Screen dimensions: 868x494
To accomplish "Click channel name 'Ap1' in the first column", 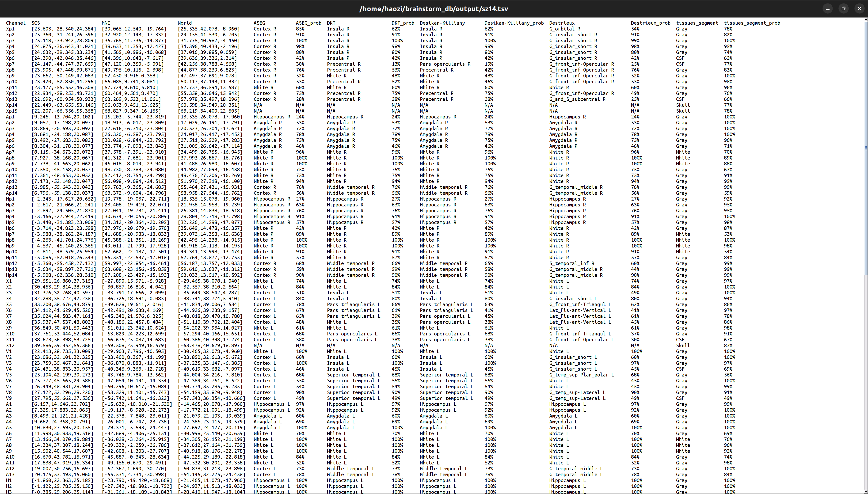I will (10, 117).
